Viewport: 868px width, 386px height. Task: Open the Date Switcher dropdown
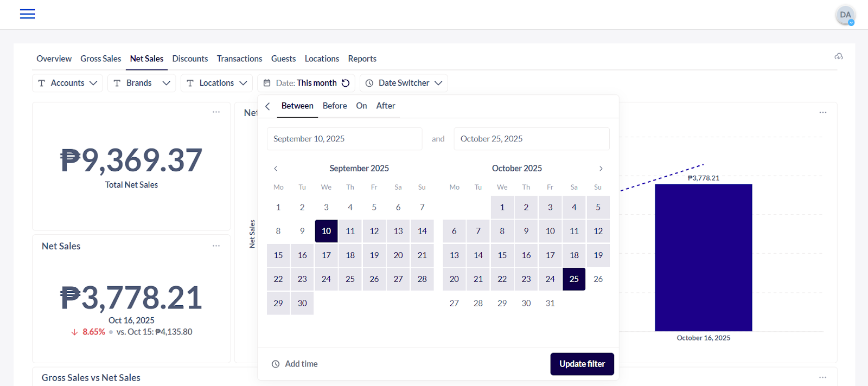[404, 83]
